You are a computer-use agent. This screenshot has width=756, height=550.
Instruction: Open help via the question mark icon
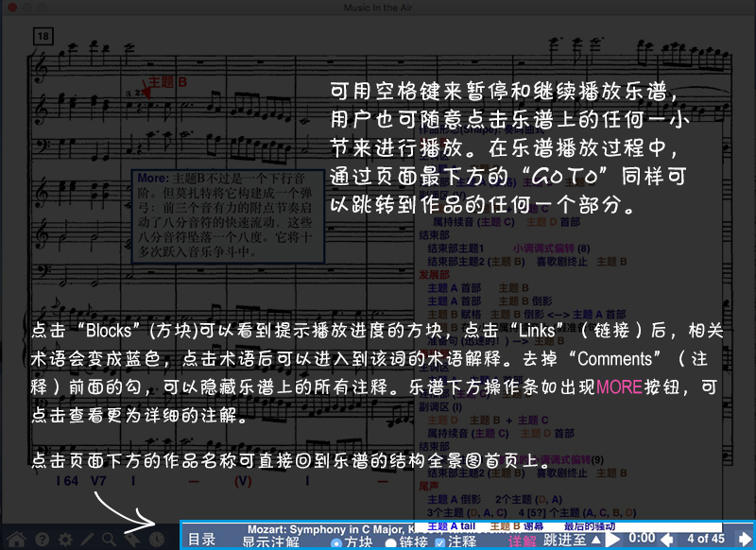43,539
